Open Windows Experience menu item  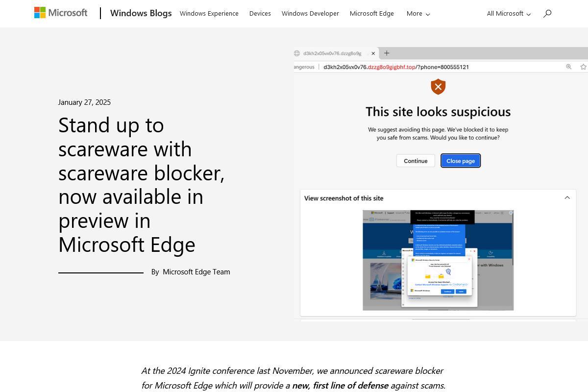click(x=209, y=14)
